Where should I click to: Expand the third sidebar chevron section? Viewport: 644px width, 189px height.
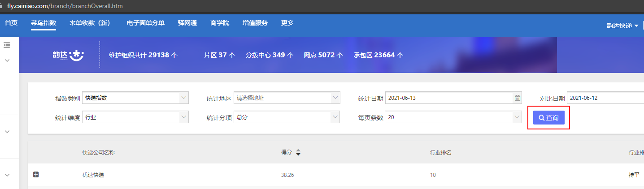(7, 175)
